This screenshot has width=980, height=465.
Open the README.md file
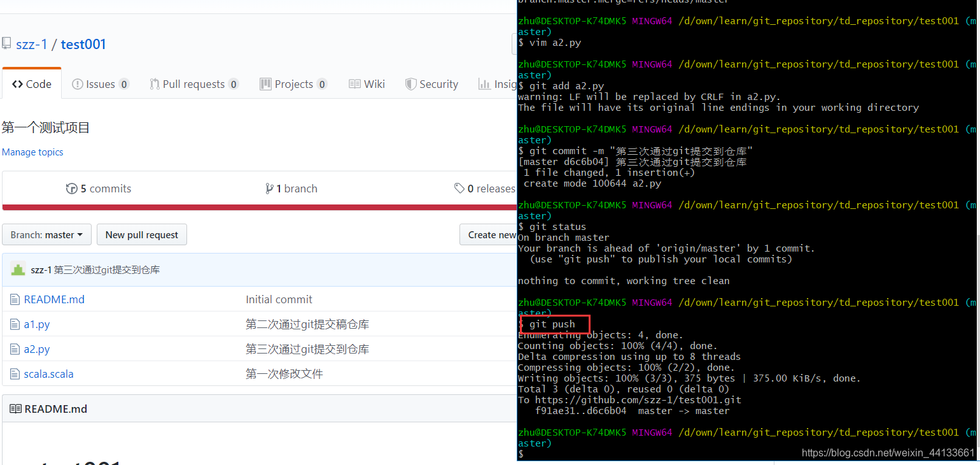(x=54, y=299)
